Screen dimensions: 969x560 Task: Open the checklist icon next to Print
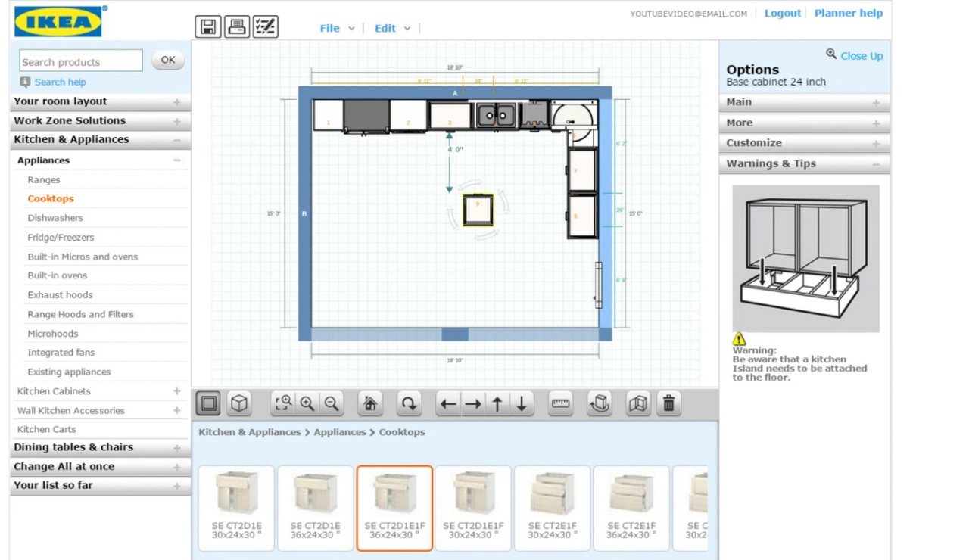(x=265, y=26)
